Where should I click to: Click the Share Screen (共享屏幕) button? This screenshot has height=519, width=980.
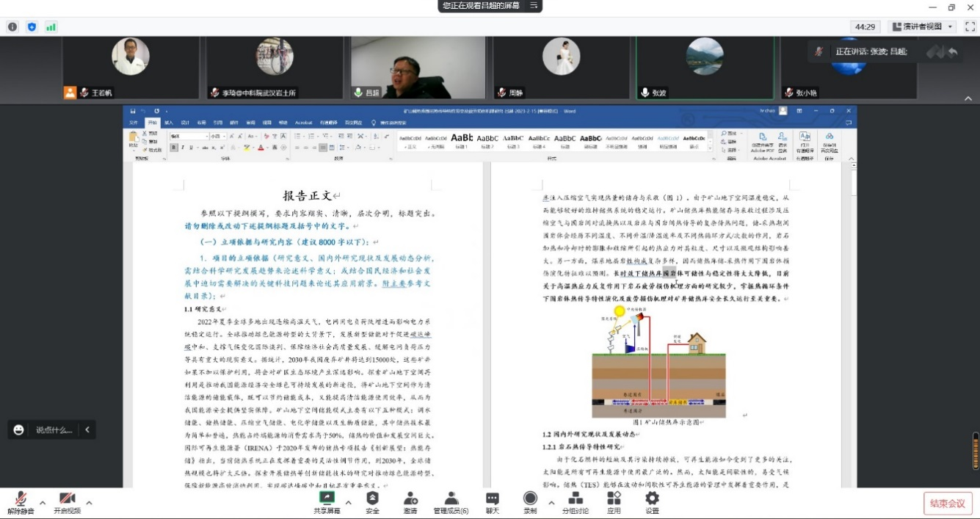pyautogui.click(x=327, y=501)
